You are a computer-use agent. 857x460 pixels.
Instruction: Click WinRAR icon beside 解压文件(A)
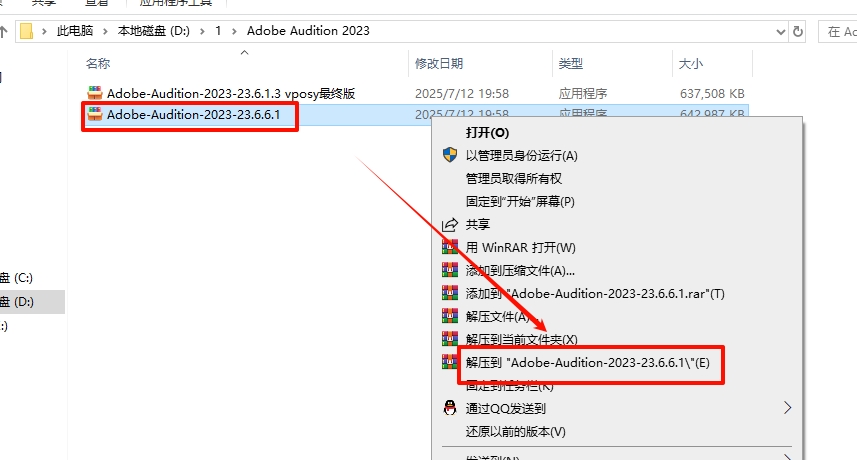click(x=450, y=316)
